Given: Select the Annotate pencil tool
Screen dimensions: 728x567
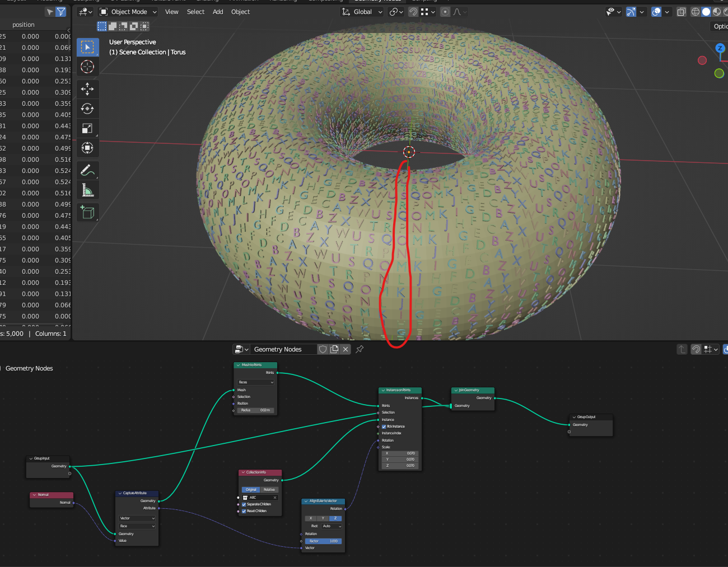Looking at the screenshot, I should click(x=87, y=170).
